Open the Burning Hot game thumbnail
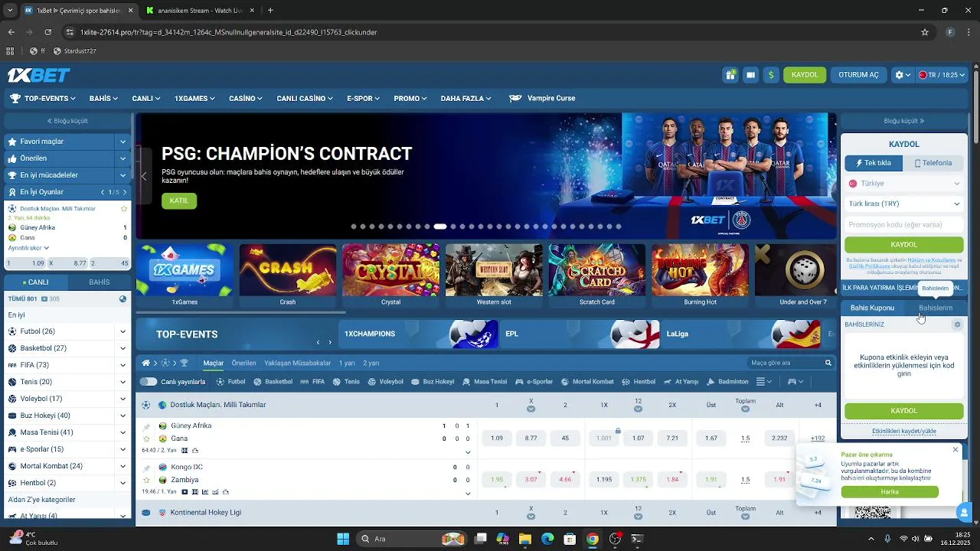980x551 pixels. tap(700, 275)
